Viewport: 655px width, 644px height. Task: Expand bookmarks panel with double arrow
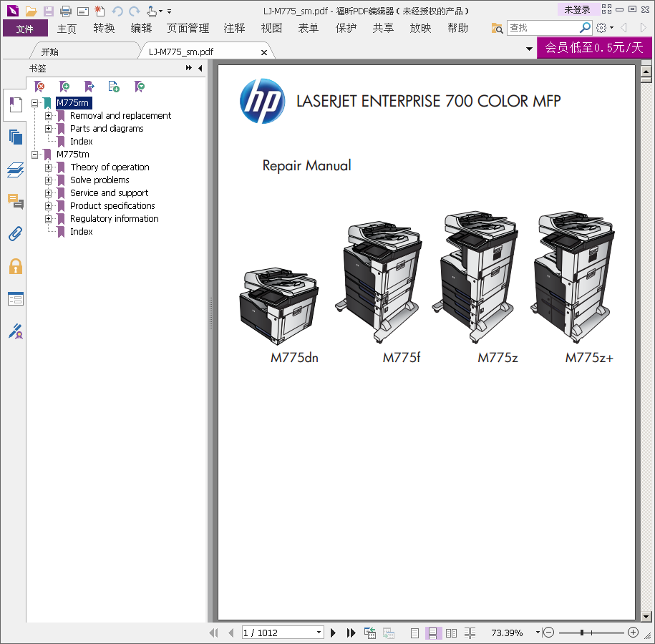189,68
